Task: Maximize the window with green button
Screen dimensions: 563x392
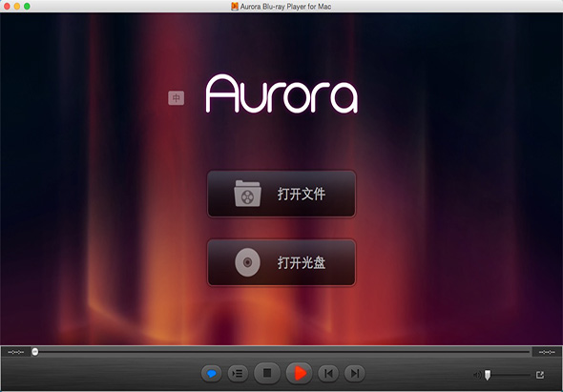Action: [27, 6]
